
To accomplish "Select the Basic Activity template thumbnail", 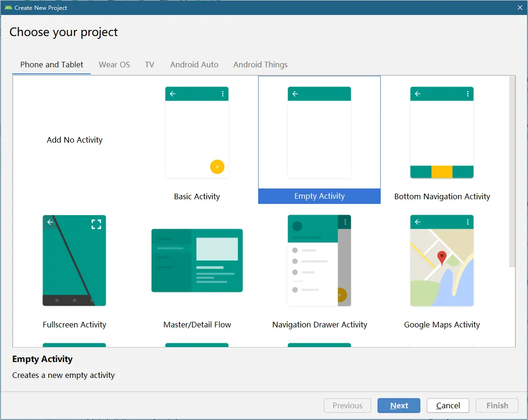I will pyautogui.click(x=196, y=132).
